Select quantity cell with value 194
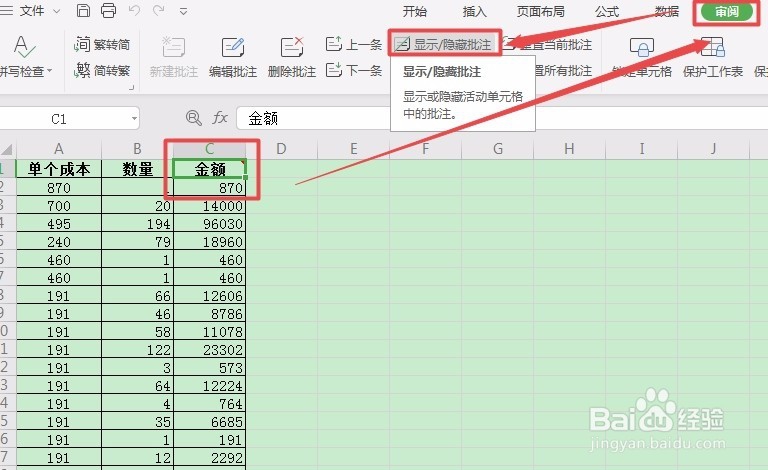768x470 pixels. (x=137, y=224)
